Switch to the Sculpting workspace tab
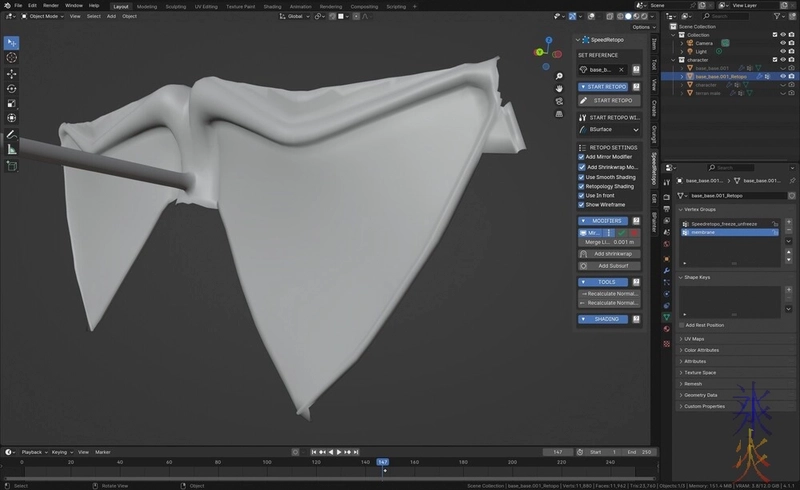The height and width of the screenshot is (490, 800). click(175, 6)
